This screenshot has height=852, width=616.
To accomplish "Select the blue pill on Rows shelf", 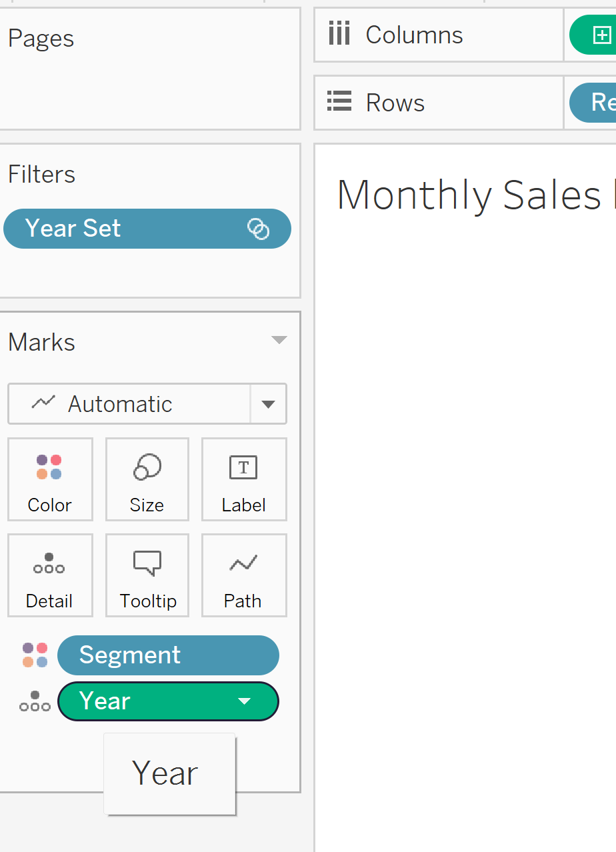I will [x=593, y=102].
